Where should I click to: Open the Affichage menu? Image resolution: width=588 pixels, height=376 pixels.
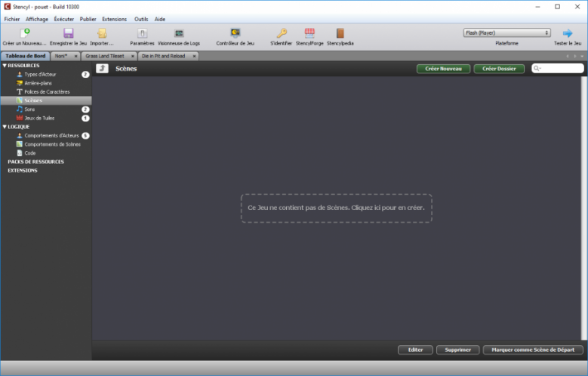coord(37,19)
